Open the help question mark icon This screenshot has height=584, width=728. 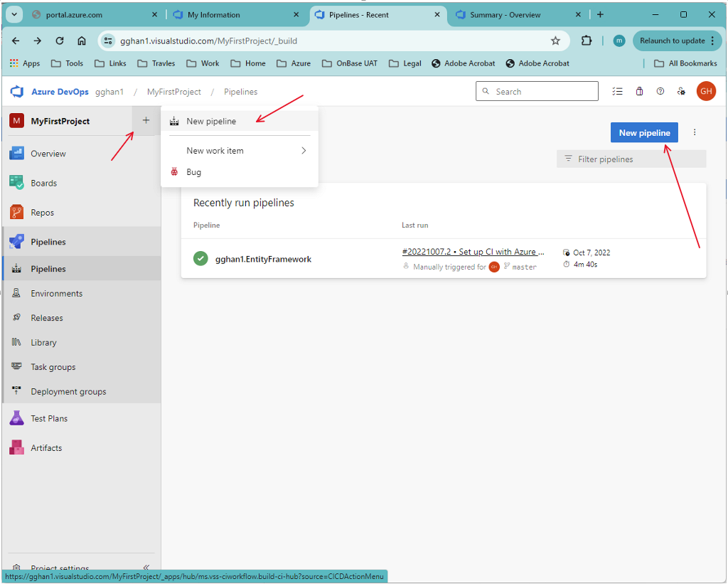pos(660,91)
